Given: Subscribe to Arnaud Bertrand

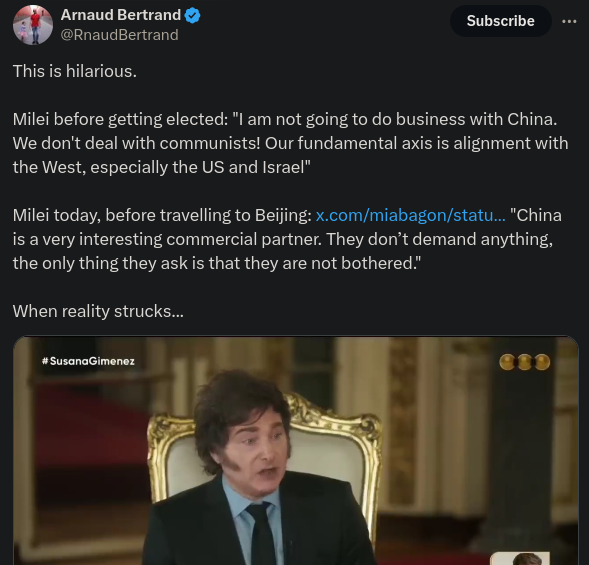Looking at the screenshot, I should [x=500, y=21].
